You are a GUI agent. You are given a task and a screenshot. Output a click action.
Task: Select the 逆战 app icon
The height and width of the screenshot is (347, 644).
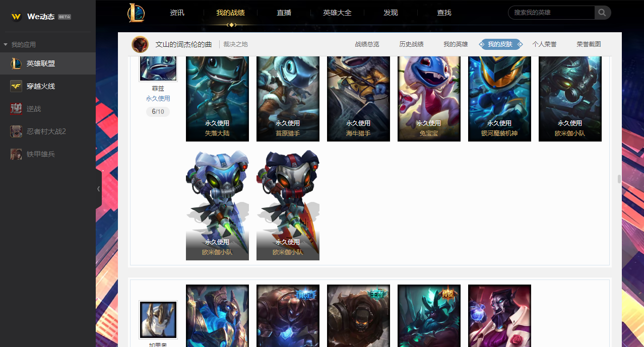[x=16, y=109]
